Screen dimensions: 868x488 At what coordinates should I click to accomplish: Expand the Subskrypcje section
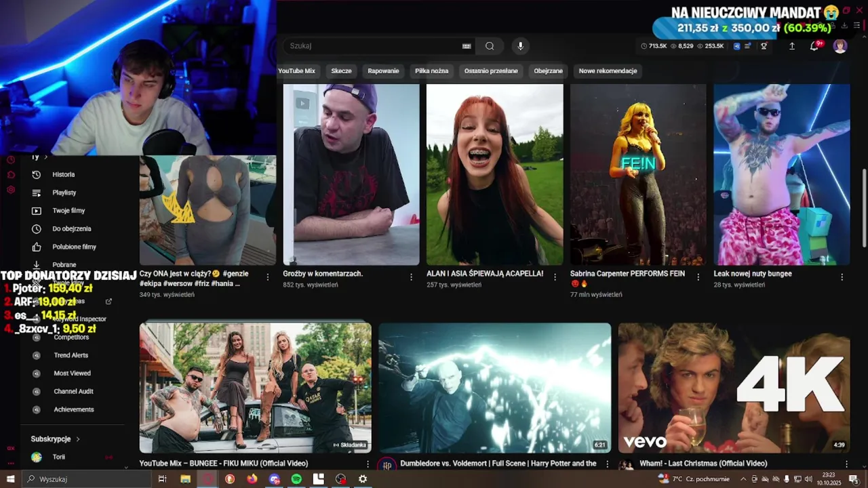point(56,439)
